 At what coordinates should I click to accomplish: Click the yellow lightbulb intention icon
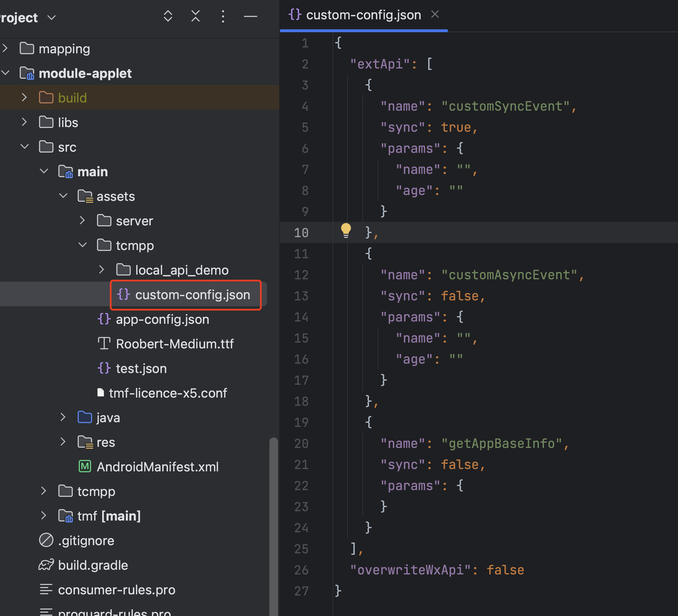[345, 230]
